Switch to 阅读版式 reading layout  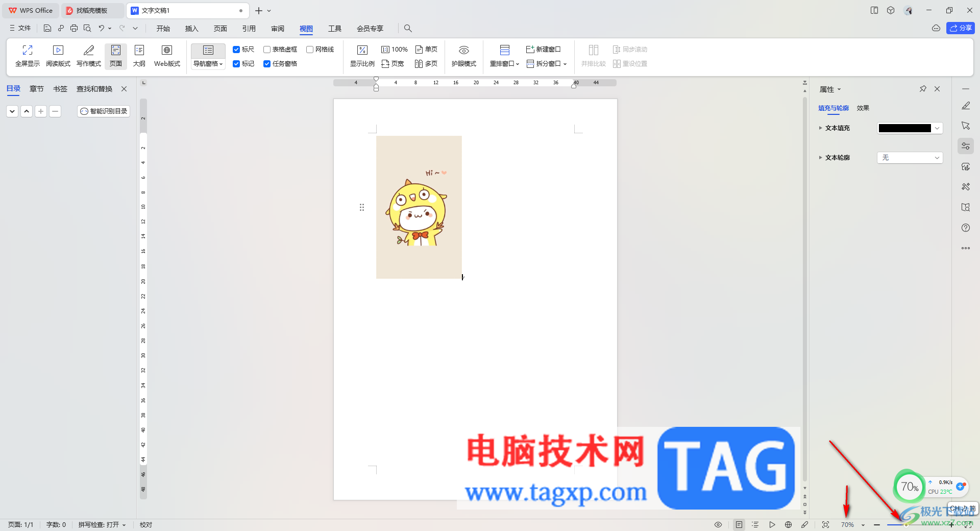click(58, 56)
